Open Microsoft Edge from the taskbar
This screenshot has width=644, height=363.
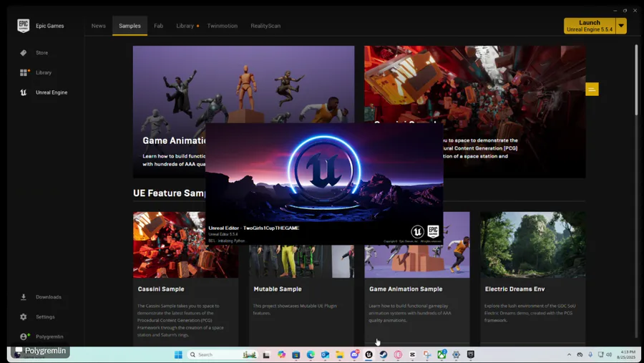pos(311,354)
